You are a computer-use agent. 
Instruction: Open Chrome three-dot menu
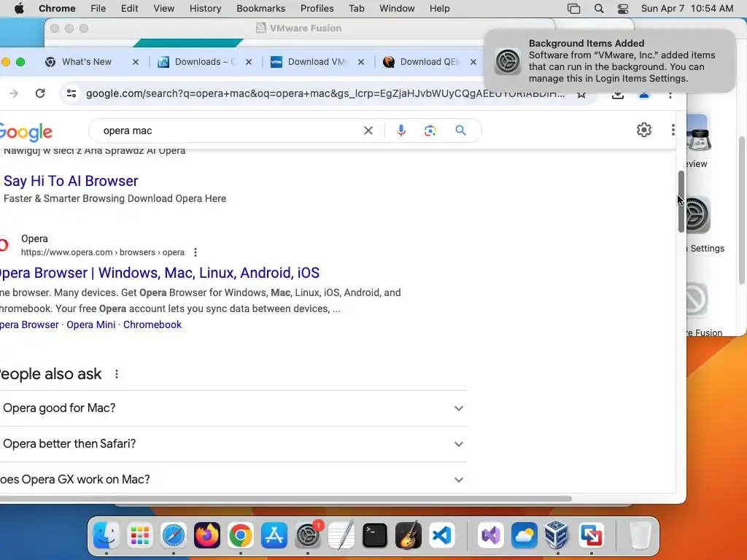(670, 96)
